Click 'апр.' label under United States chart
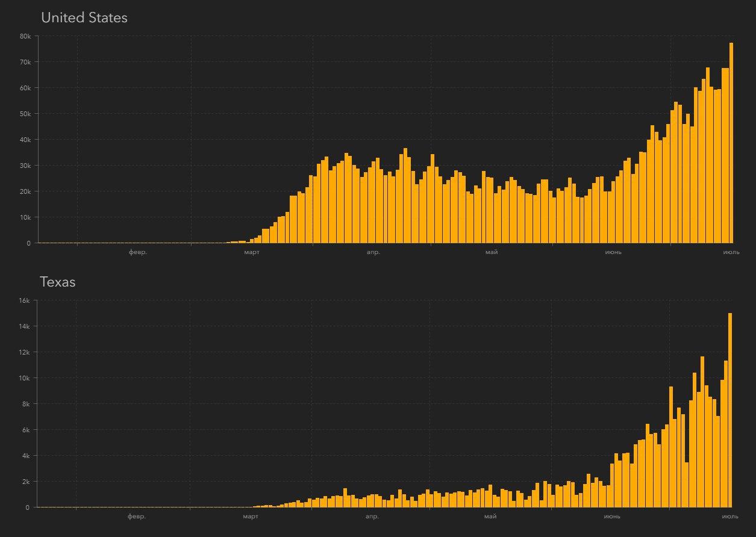 [373, 252]
